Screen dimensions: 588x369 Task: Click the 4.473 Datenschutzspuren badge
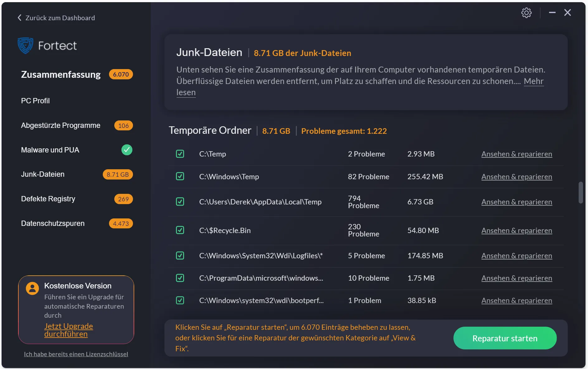pos(121,224)
